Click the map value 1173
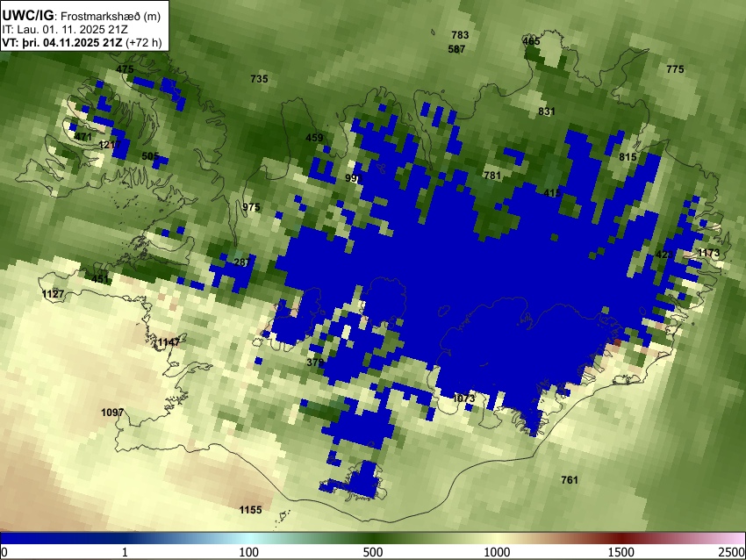746x560 pixels. click(x=709, y=253)
